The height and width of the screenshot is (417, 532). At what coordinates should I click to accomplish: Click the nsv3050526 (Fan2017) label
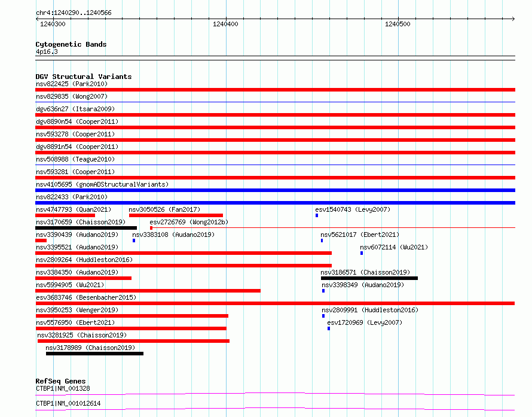pyautogui.click(x=164, y=209)
